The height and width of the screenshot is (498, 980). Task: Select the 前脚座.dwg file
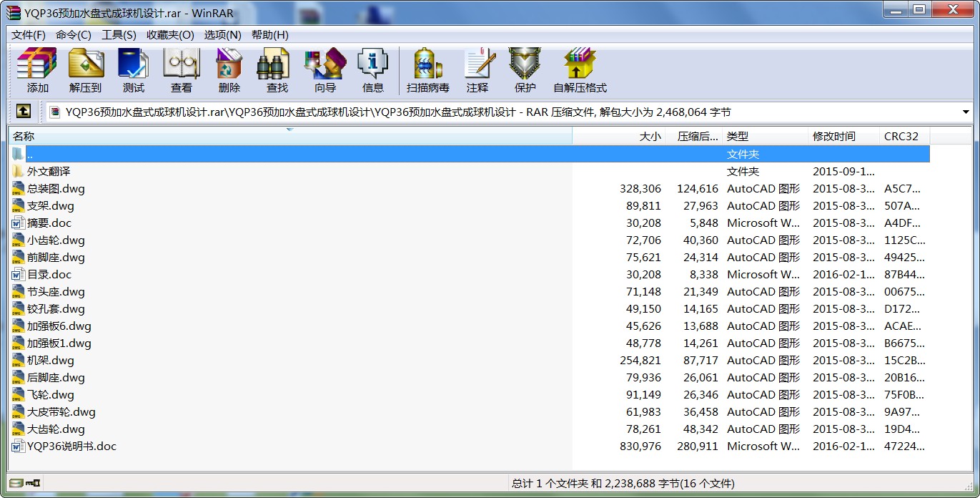coord(56,258)
